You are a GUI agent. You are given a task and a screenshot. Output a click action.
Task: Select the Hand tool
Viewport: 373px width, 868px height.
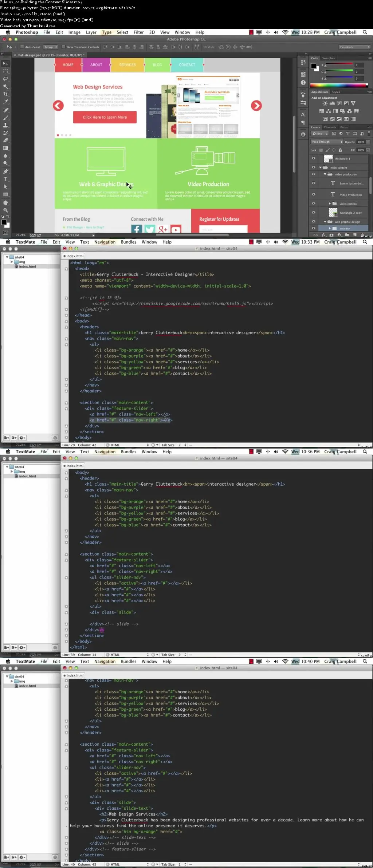click(5, 203)
